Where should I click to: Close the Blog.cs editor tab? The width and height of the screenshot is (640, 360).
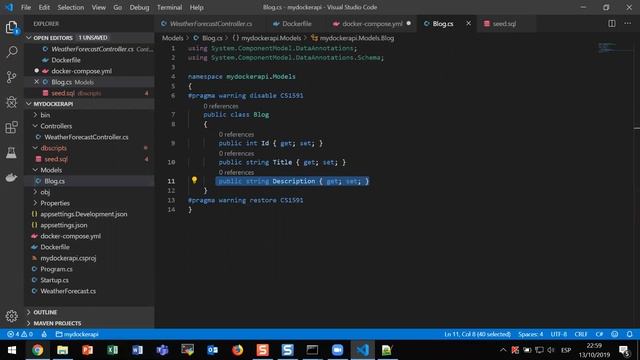469,24
